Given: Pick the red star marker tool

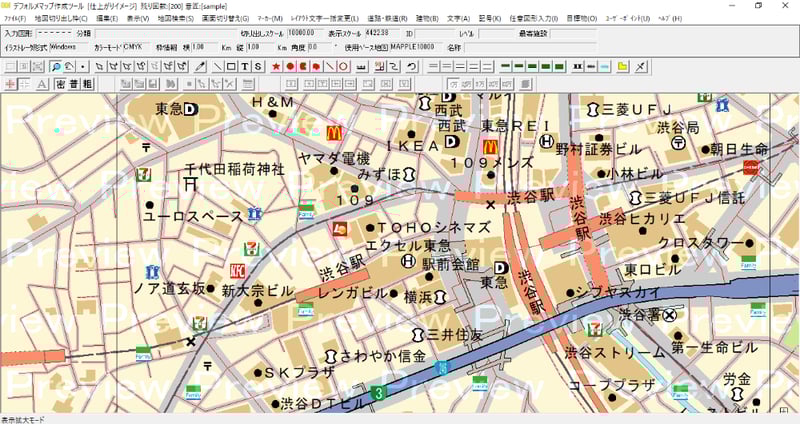Looking at the screenshot, I should point(276,67).
